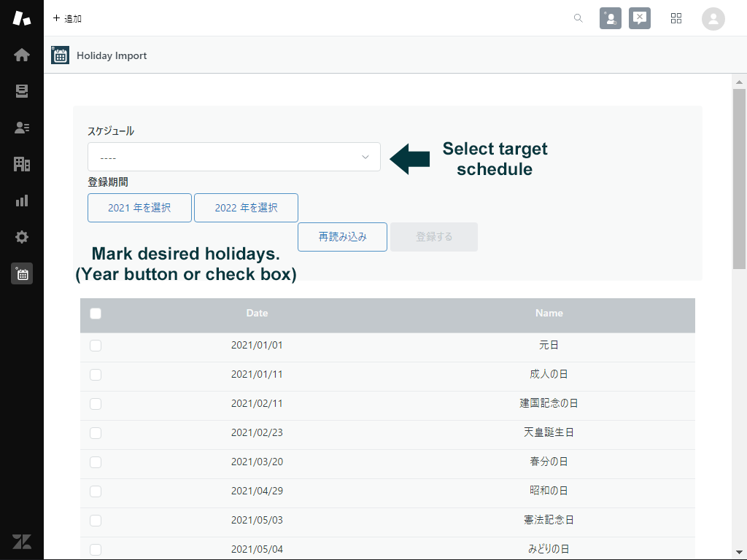Image resolution: width=747 pixels, height=560 pixels.
Task: Open the Organizations section in the sidebar
Action: (22, 164)
